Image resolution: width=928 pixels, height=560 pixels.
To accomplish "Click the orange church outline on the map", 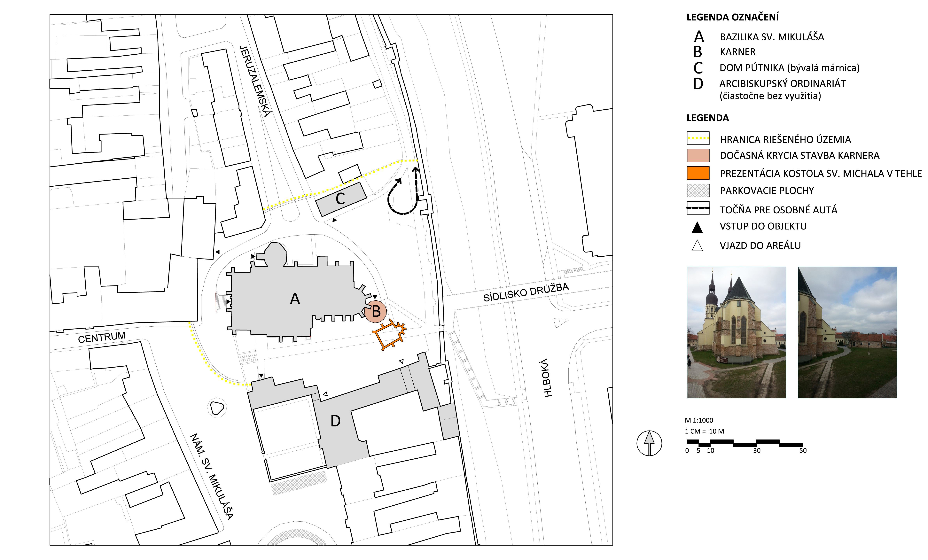I will pos(389,335).
